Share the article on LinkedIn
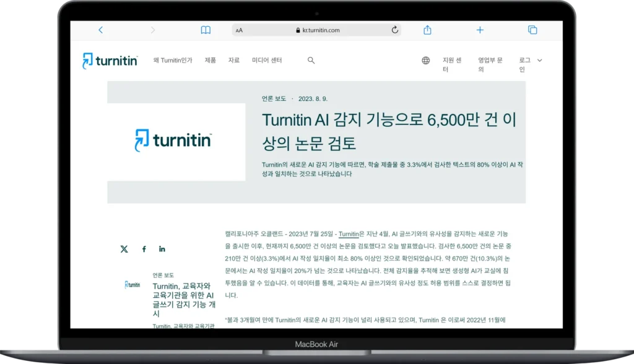The width and height of the screenshot is (634, 364). click(162, 249)
